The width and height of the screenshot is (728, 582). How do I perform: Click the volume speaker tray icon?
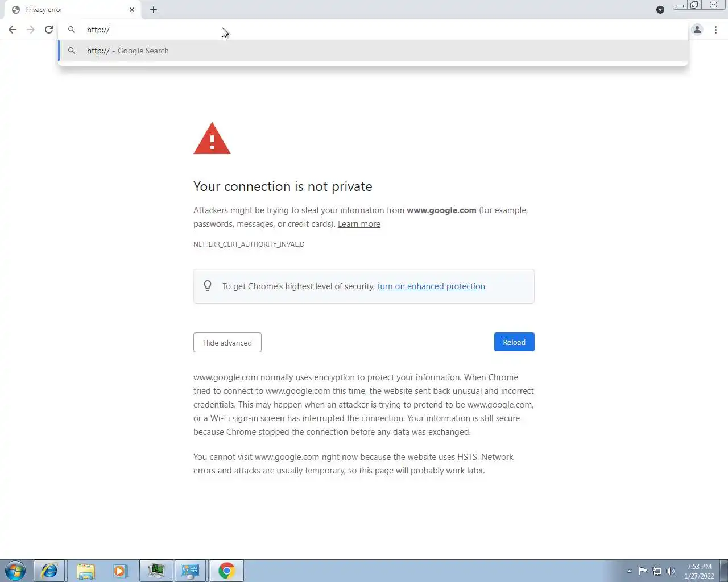671,571
